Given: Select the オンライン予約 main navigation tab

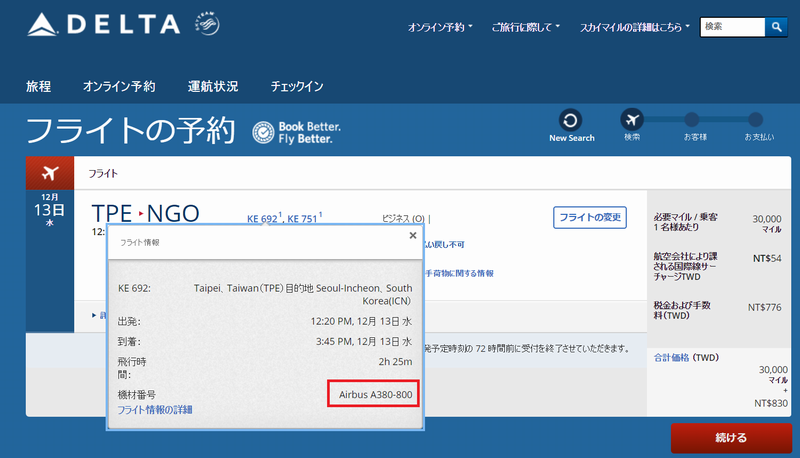Looking at the screenshot, I should click(119, 86).
